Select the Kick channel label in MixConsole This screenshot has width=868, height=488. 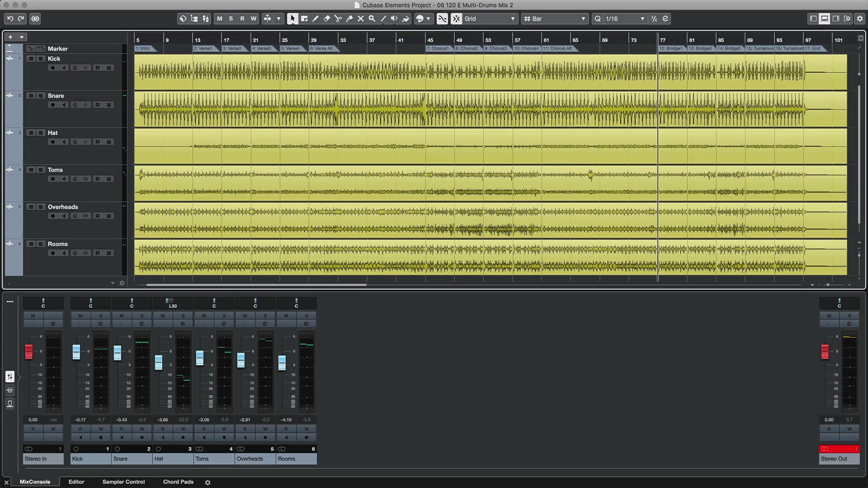point(90,459)
